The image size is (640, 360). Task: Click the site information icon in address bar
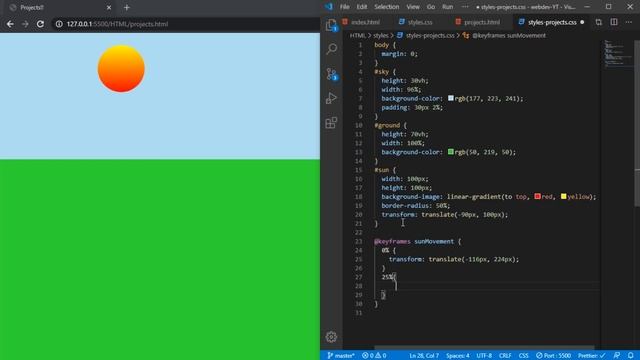[x=59, y=24]
